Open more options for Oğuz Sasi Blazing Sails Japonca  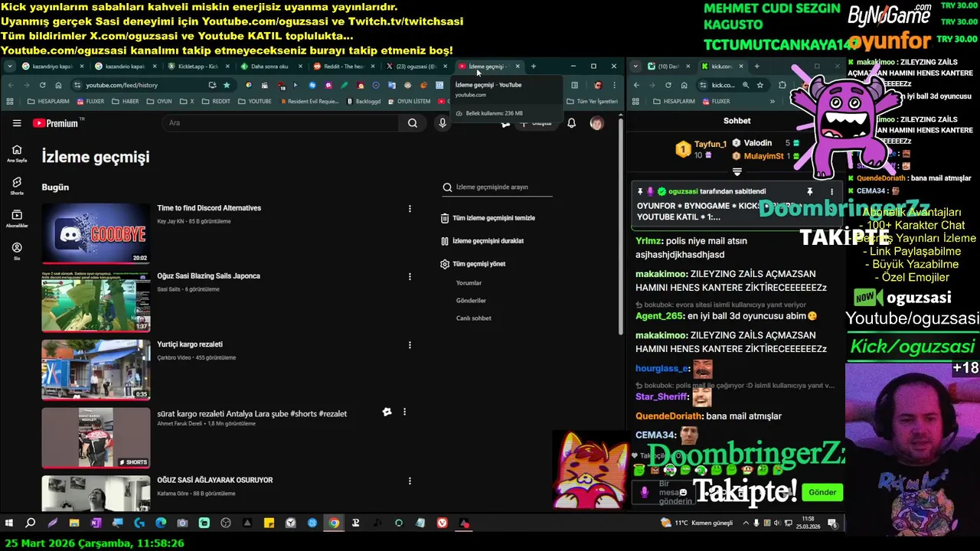[410, 277]
